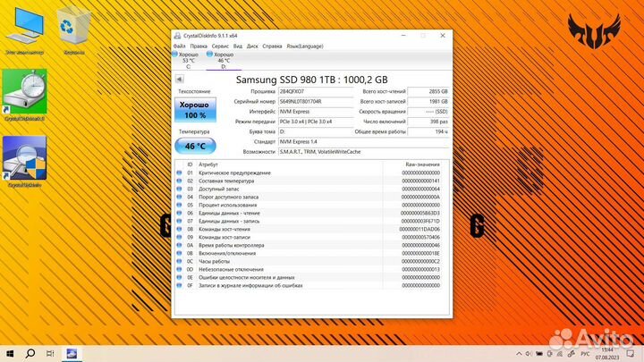This screenshot has height=362, width=644.
Task: Click status dot of Составная температура row
Action: click(179, 181)
